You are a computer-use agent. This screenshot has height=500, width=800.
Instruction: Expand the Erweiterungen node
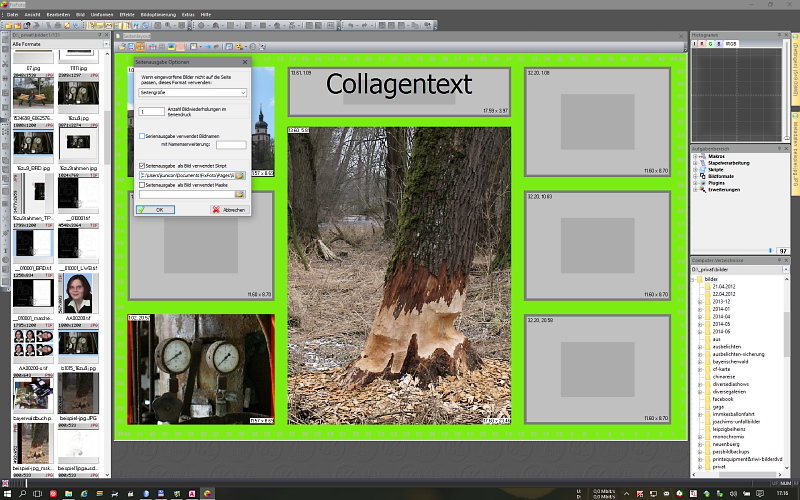(695, 190)
